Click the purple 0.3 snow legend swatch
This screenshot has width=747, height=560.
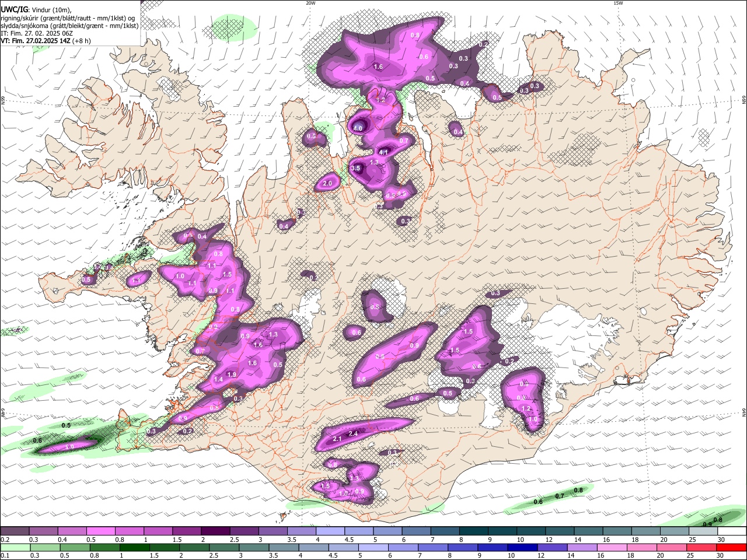point(43,531)
